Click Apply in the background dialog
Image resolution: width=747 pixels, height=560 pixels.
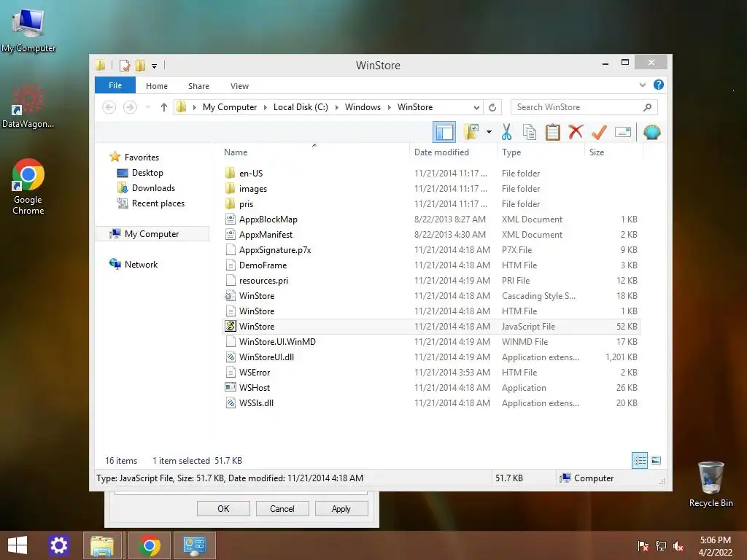[341, 508]
